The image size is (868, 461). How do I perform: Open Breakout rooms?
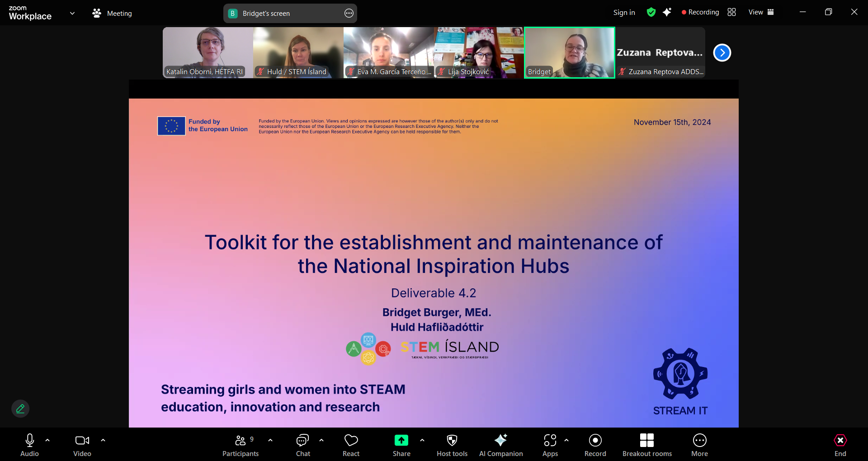(x=646, y=445)
